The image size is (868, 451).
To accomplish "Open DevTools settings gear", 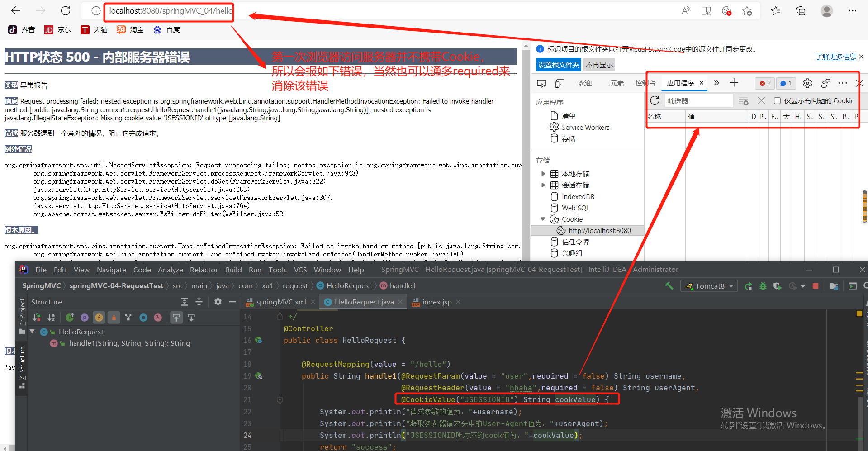I will [x=807, y=83].
